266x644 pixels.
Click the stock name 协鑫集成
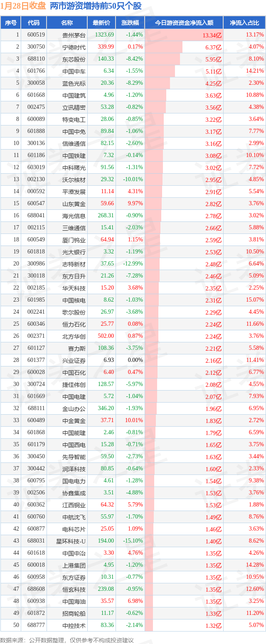click(74, 493)
